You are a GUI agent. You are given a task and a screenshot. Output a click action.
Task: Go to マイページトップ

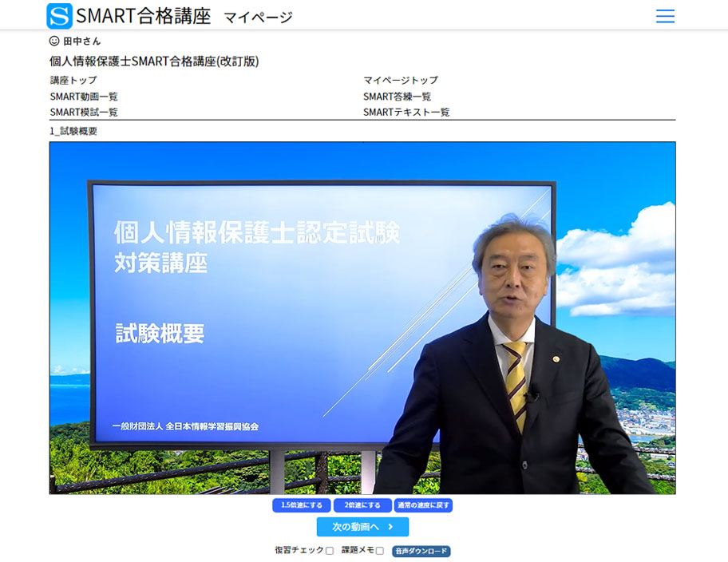(401, 81)
